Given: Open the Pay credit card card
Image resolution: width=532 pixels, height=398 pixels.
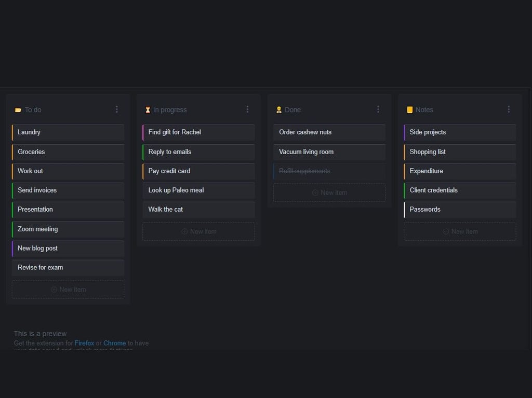Looking at the screenshot, I should coord(199,171).
